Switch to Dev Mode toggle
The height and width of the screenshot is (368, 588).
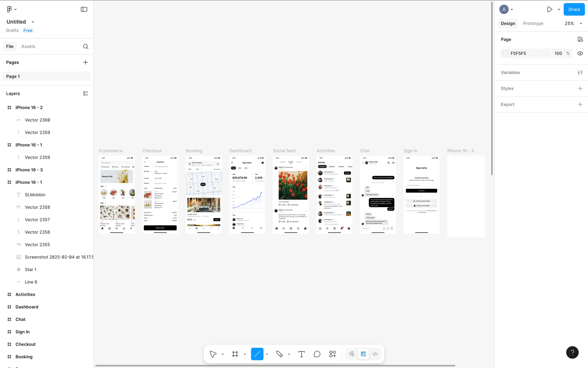point(375,354)
